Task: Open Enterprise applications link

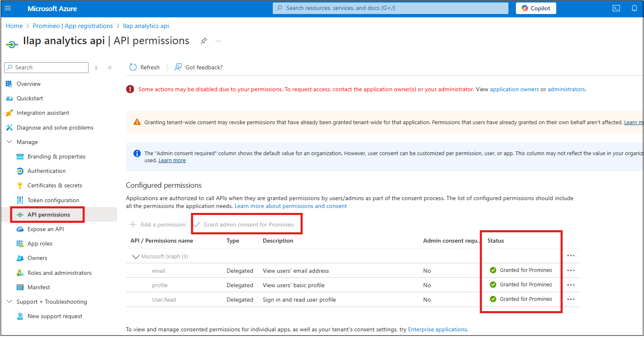Action: point(438,329)
